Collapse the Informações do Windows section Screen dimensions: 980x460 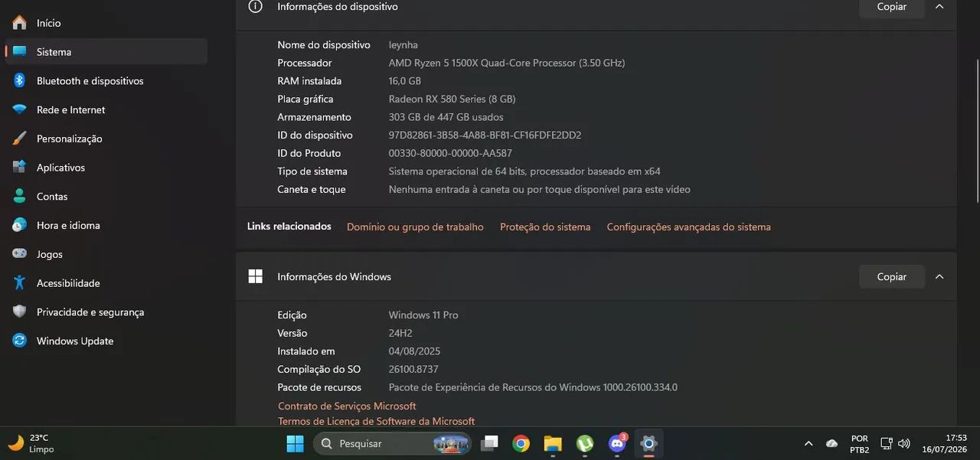click(939, 277)
